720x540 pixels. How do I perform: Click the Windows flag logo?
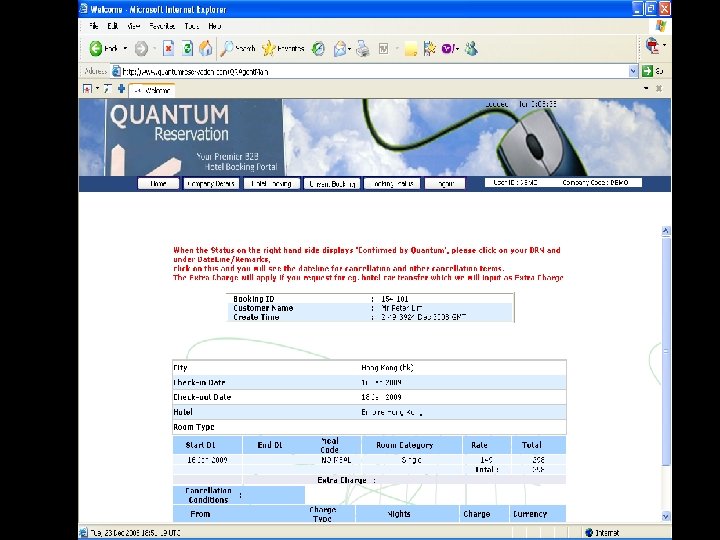661,26
